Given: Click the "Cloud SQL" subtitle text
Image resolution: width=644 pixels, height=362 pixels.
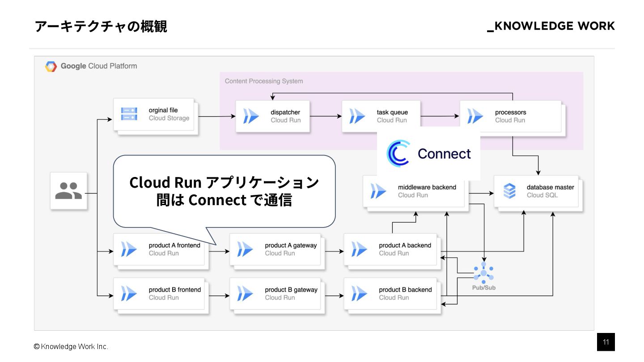Looking at the screenshot, I should pos(542,195).
